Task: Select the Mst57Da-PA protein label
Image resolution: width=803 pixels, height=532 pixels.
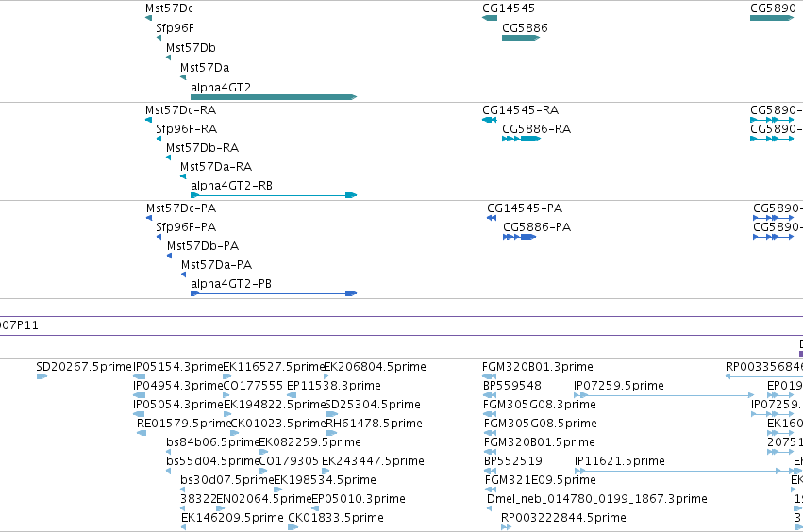Action: point(216,265)
